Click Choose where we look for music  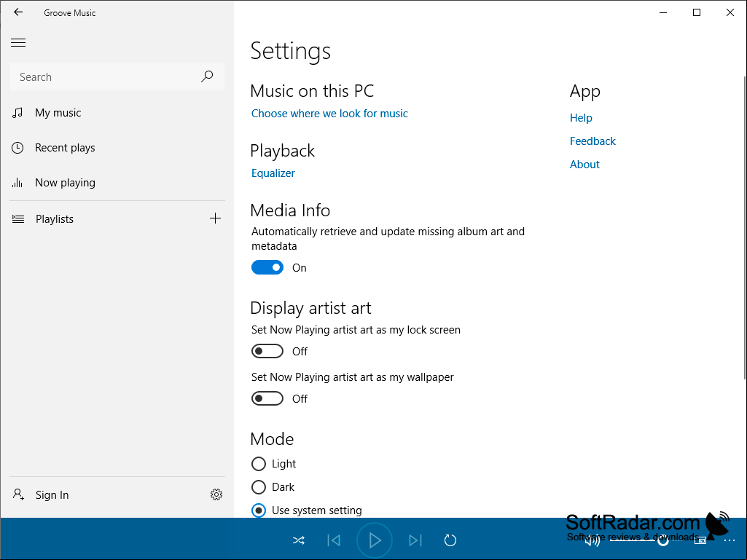click(x=329, y=114)
